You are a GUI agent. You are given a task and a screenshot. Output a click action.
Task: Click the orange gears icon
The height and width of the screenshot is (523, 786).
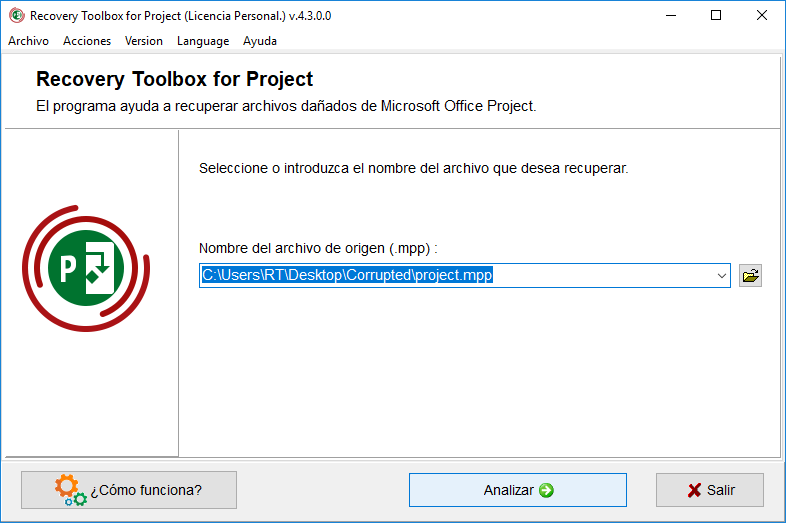tap(70, 490)
